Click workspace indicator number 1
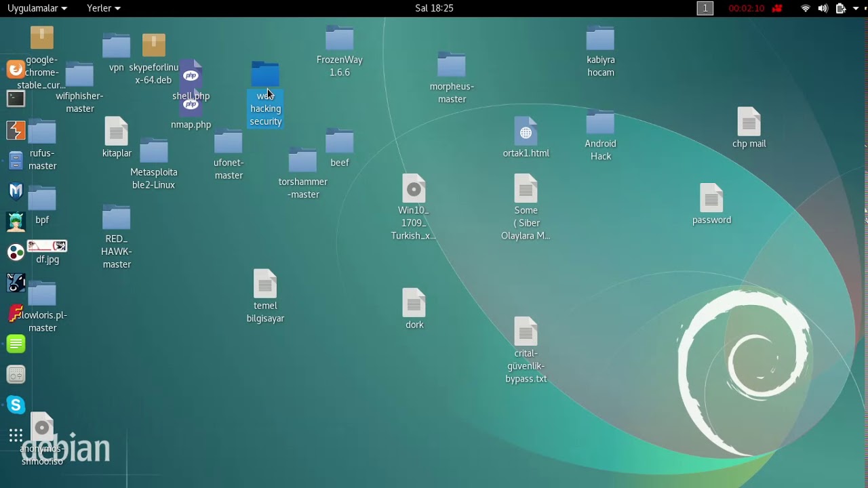The image size is (868, 488). pyautogui.click(x=705, y=8)
